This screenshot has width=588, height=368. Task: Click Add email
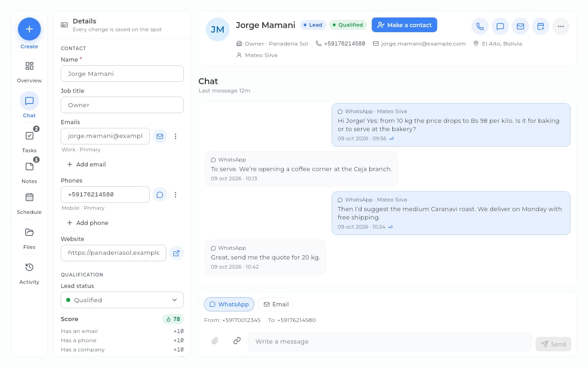tap(86, 164)
